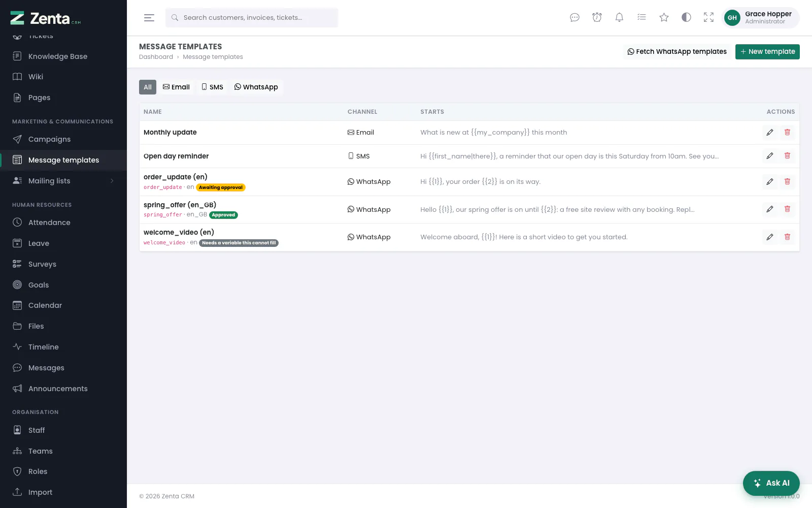The width and height of the screenshot is (812, 508).
Task: Edit the Monthly update template
Action: [x=770, y=133]
